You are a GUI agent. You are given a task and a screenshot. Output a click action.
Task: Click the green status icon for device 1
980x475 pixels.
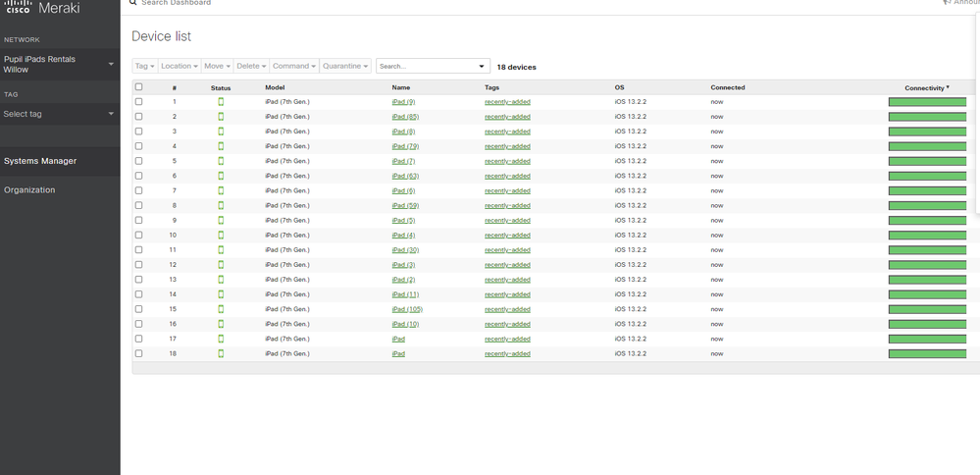pyautogui.click(x=221, y=102)
